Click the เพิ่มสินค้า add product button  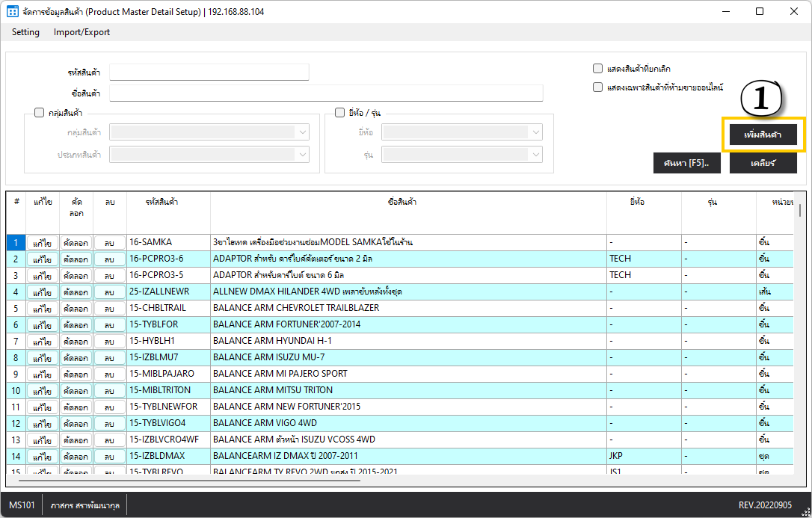(763, 135)
